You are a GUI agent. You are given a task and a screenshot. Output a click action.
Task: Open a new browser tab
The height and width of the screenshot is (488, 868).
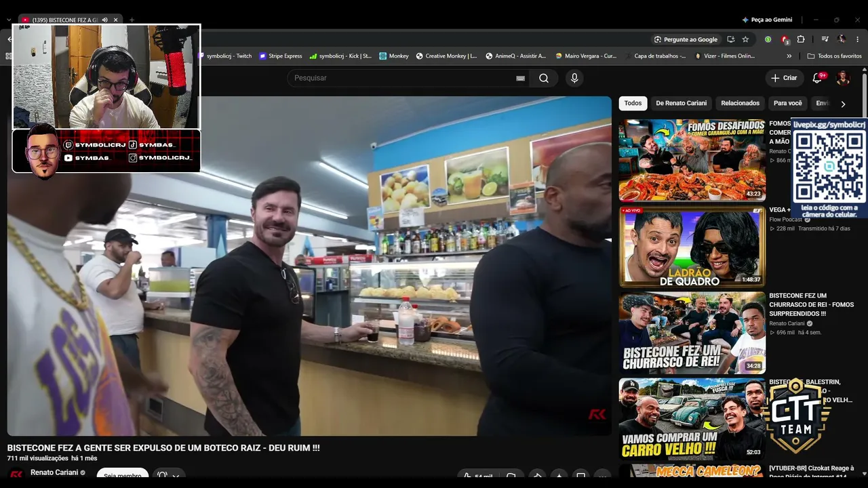[x=132, y=20]
